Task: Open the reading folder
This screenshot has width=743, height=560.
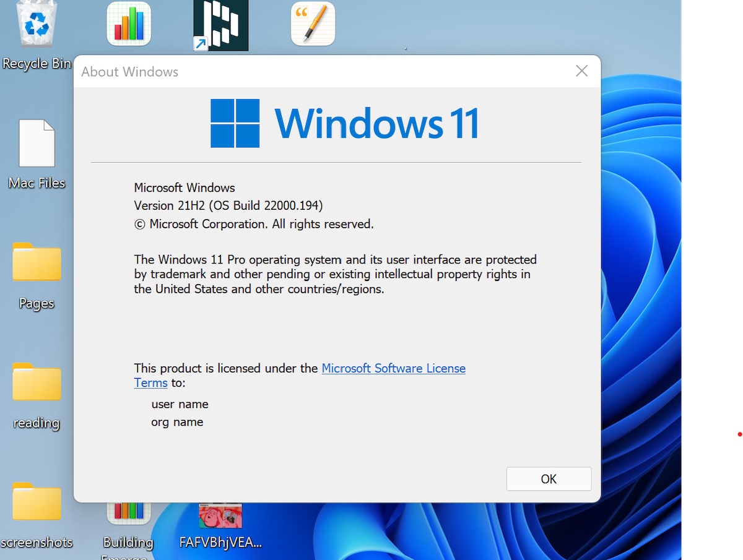Action: point(36,382)
